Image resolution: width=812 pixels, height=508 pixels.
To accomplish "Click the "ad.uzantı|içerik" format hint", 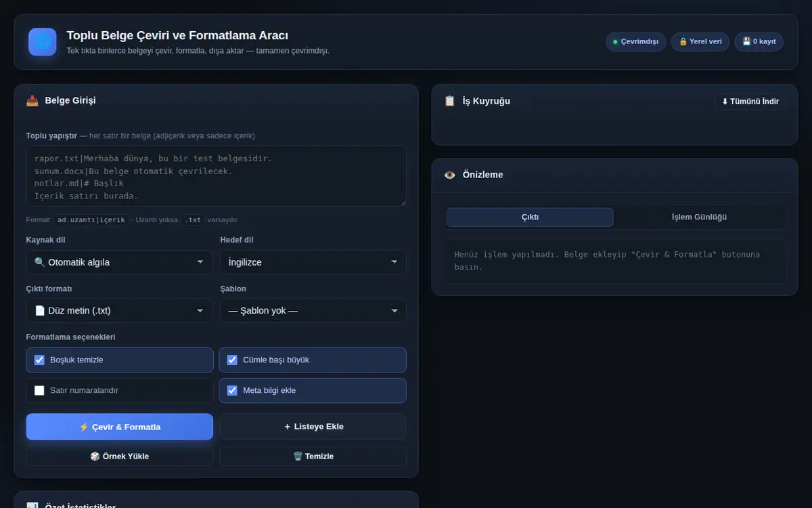I will click(91, 220).
